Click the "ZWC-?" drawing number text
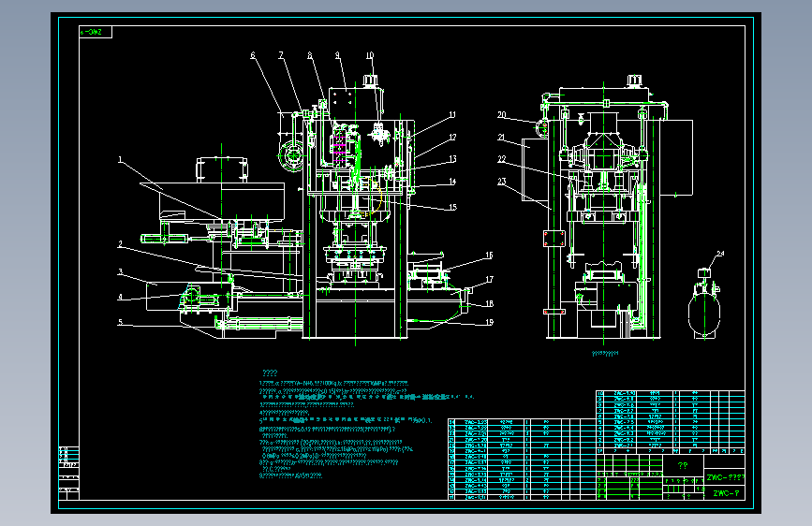Viewport: 812px width, 526px height. pyautogui.click(x=726, y=493)
